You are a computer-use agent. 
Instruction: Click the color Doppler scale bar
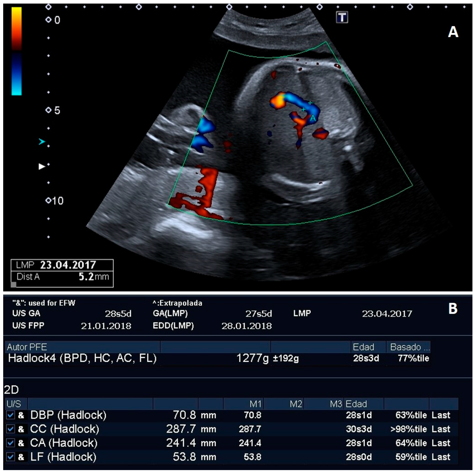coord(17,51)
